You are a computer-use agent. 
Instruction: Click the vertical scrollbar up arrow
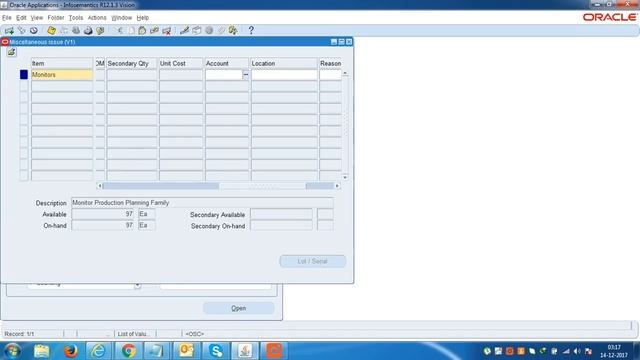click(x=345, y=73)
